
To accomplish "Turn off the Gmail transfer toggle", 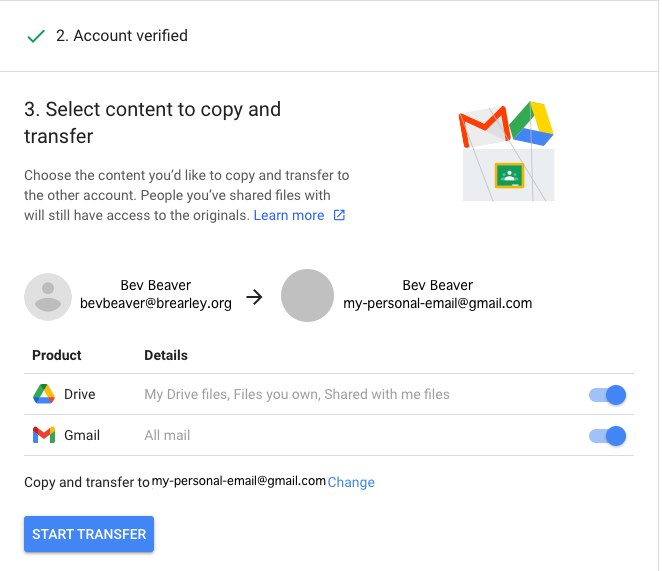I will (x=608, y=436).
